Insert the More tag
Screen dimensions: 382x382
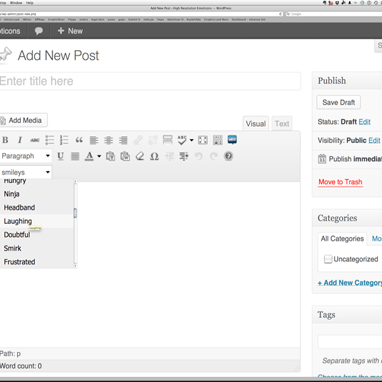coord(167,140)
